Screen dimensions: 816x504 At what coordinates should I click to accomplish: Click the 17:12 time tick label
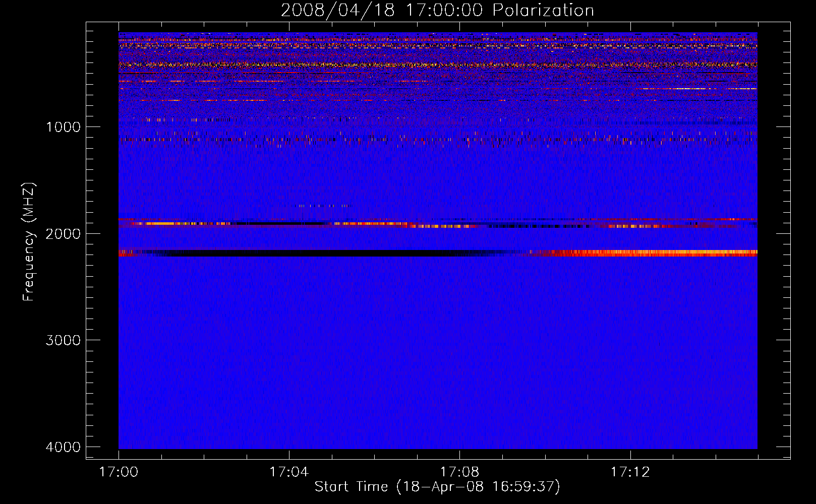tap(630, 472)
